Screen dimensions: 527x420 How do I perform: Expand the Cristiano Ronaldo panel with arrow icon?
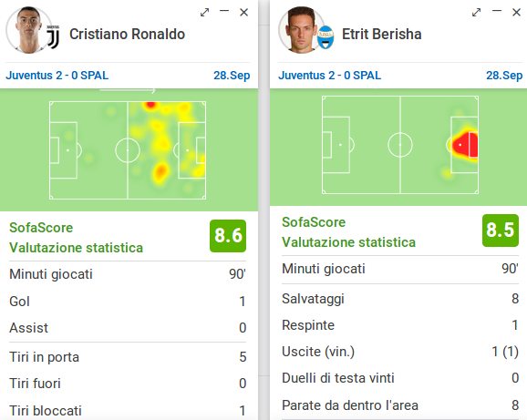click(x=204, y=13)
